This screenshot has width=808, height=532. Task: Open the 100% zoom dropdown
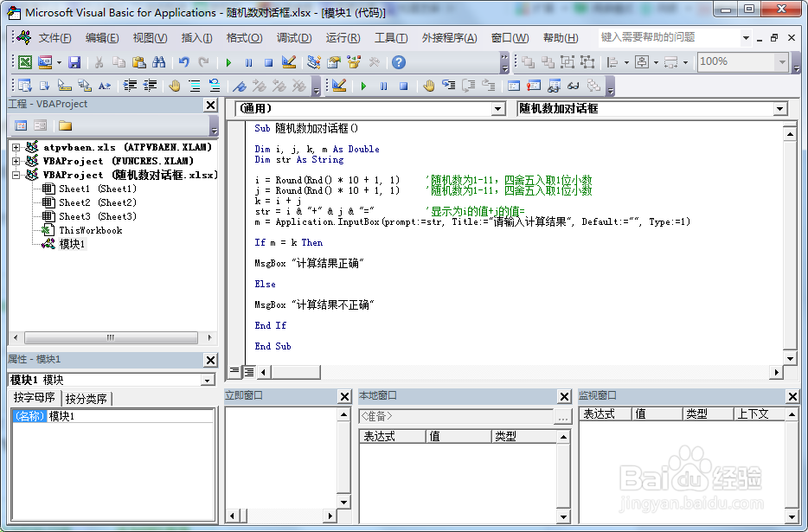782,62
